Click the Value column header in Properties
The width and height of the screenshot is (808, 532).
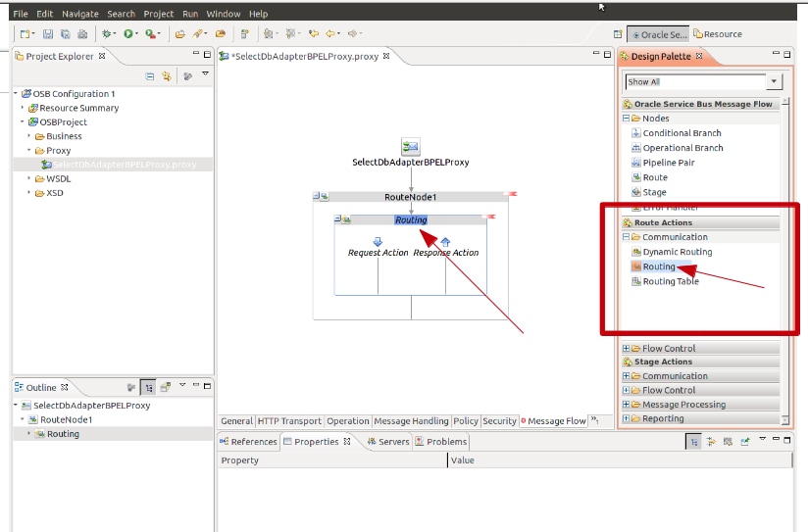(x=620, y=460)
